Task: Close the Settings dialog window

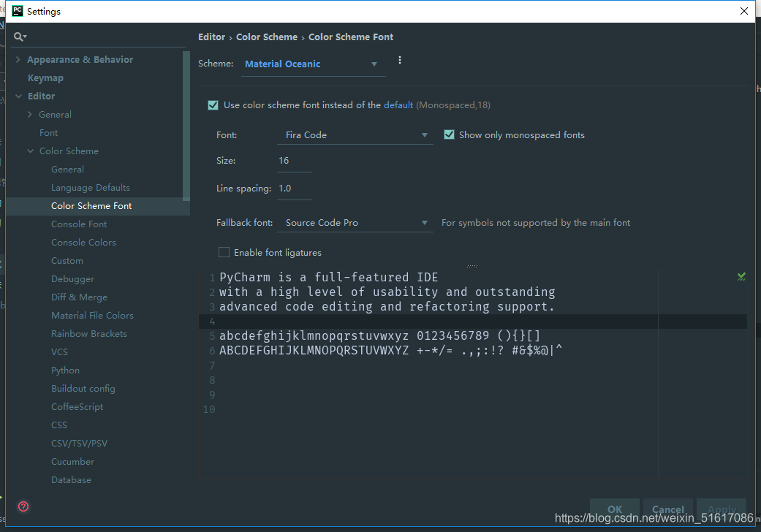Action: (x=743, y=11)
